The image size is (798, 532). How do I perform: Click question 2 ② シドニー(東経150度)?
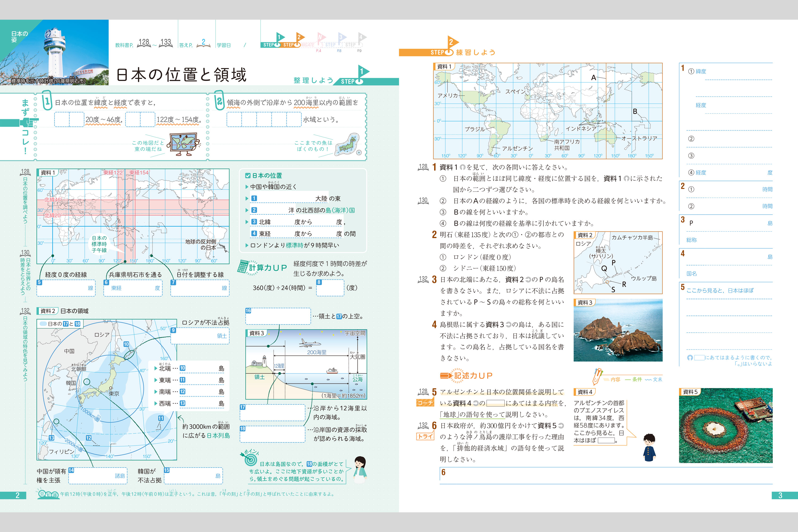478,268
